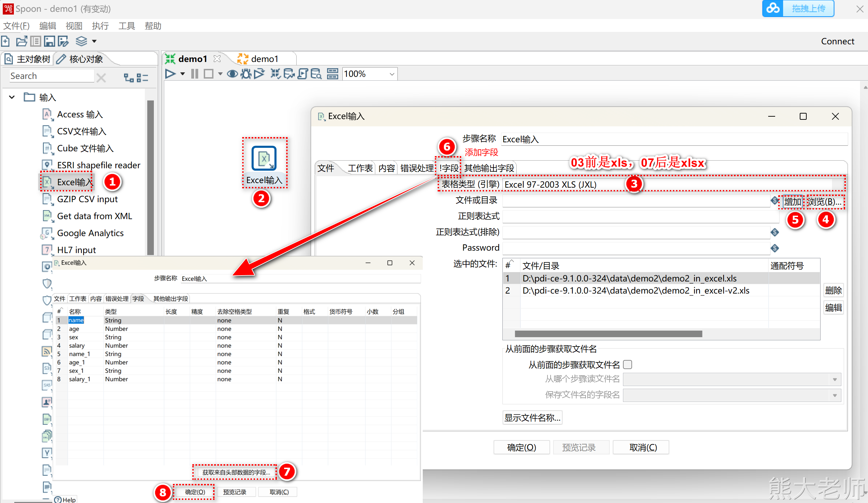Toggle 从前面的步骤获取文件名 checkbox

click(628, 365)
